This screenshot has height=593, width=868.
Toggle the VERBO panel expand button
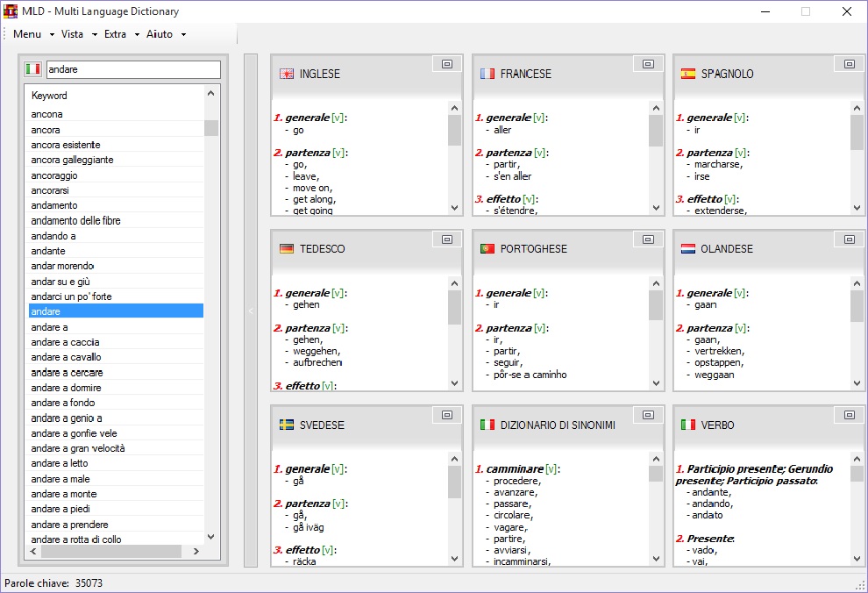tap(849, 415)
